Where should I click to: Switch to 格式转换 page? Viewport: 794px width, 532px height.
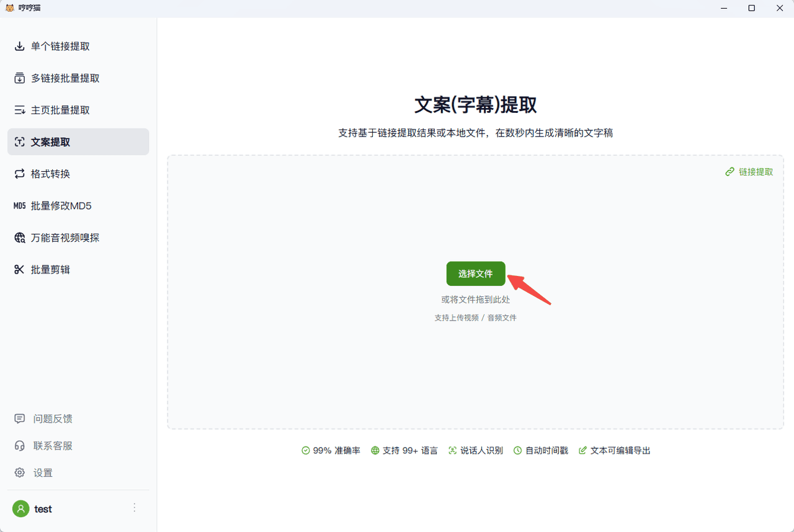[50, 174]
